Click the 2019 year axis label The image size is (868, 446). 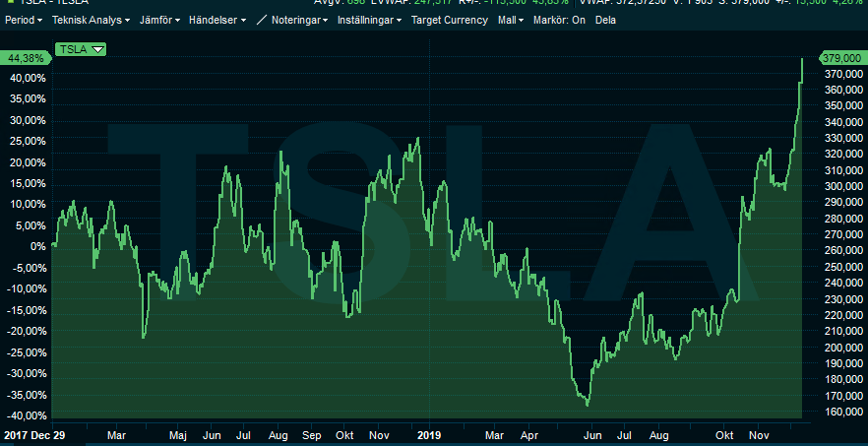coord(429,435)
